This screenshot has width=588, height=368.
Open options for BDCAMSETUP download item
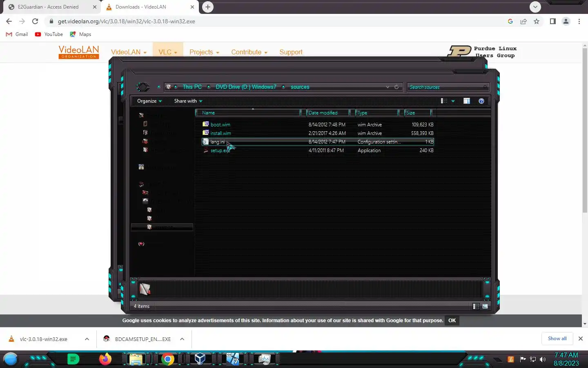(x=182, y=339)
